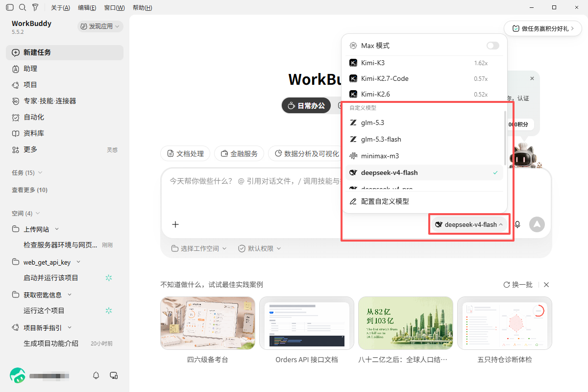
Task: Toggle the Max 模式 switch
Action: coord(492,46)
